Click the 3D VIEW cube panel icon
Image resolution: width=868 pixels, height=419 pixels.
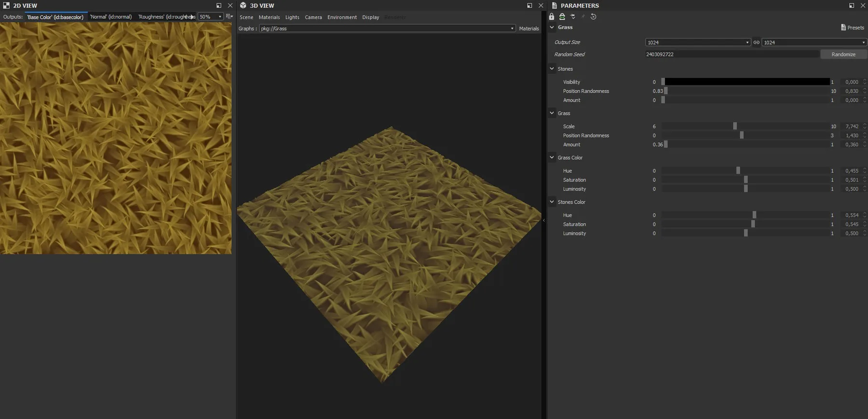point(243,5)
